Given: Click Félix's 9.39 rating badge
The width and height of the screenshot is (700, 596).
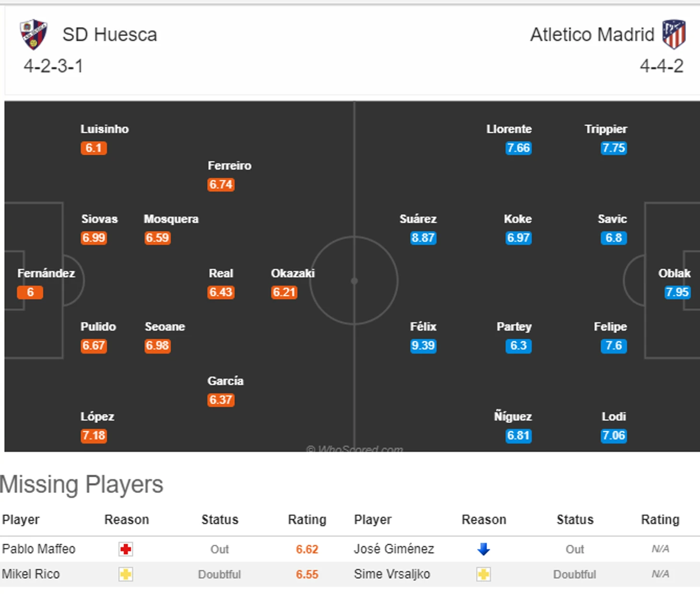Looking at the screenshot, I should 423,346.
